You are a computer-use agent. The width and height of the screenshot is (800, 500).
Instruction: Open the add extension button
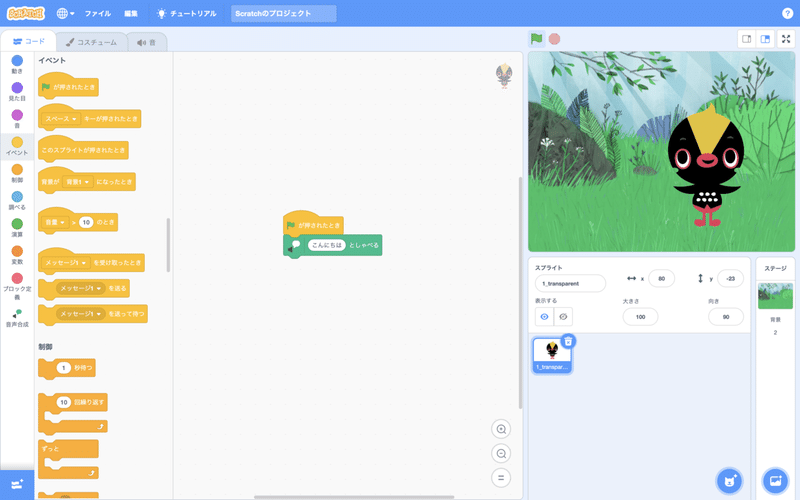click(x=17, y=484)
